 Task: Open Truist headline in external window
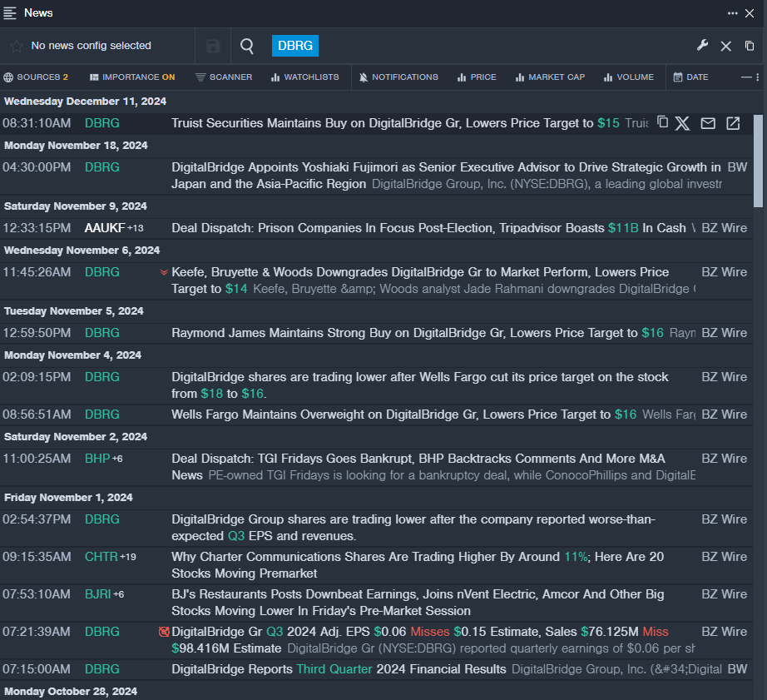coord(733,123)
